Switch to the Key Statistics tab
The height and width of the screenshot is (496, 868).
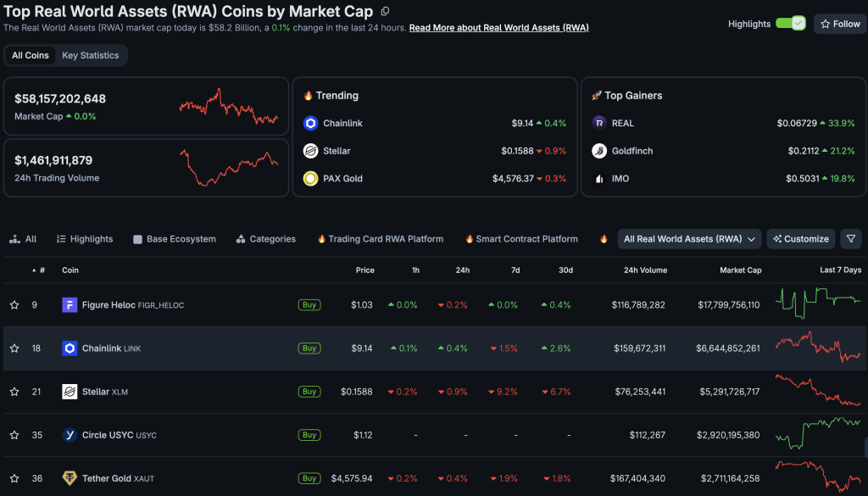pyautogui.click(x=90, y=55)
